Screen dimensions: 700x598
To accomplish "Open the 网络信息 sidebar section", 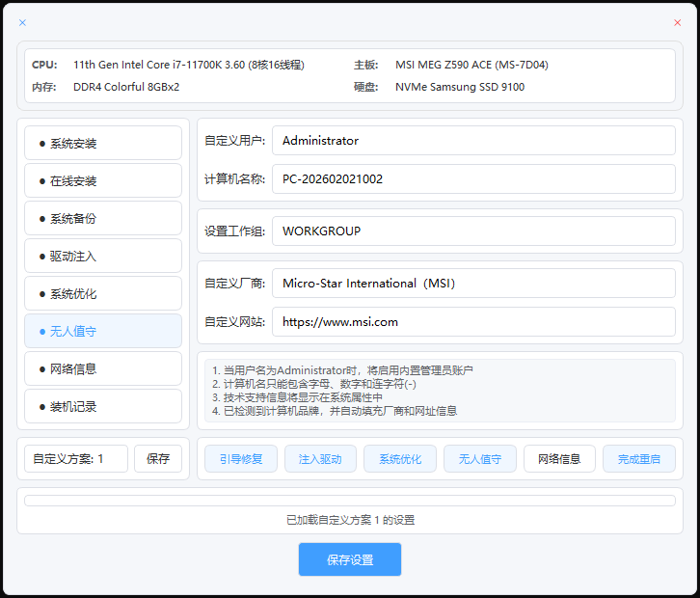I will click(x=103, y=368).
